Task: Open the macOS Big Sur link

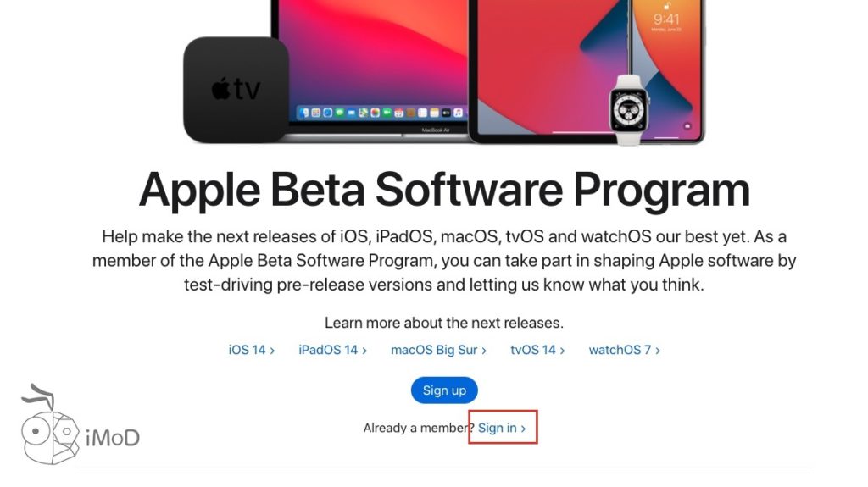Action: coord(438,350)
